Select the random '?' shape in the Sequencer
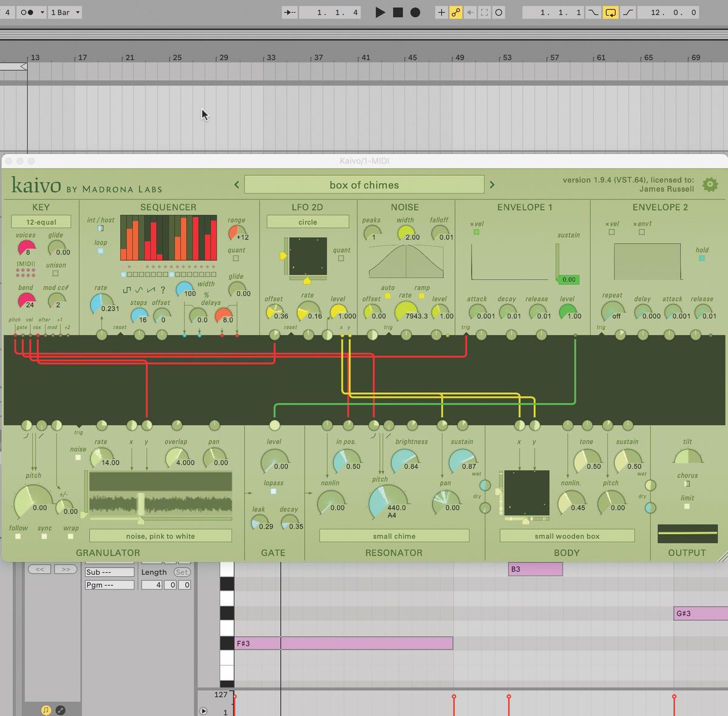728x716 pixels. (x=163, y=291)
